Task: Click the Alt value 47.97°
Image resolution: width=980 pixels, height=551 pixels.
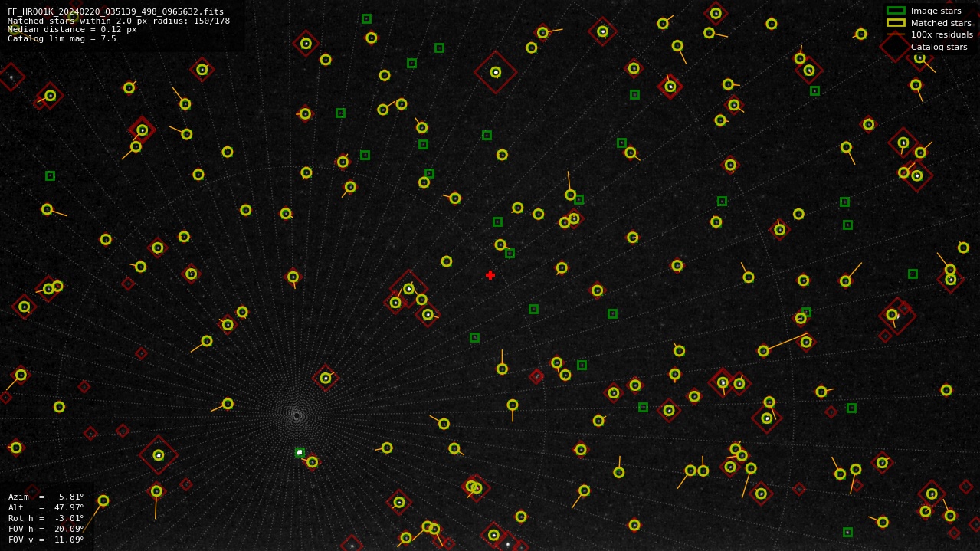Action: coord(69,507)
